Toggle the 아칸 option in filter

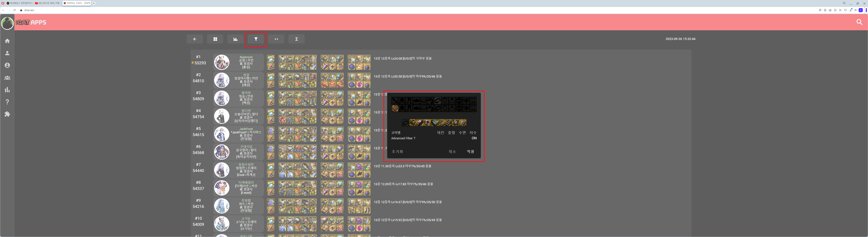point(440,133)
